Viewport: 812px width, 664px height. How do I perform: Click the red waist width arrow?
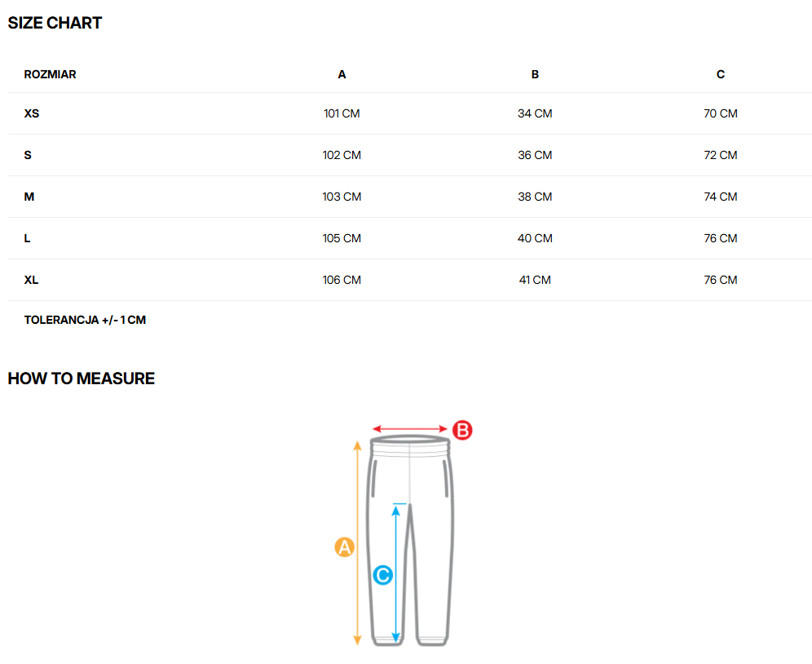click(410, 430)
